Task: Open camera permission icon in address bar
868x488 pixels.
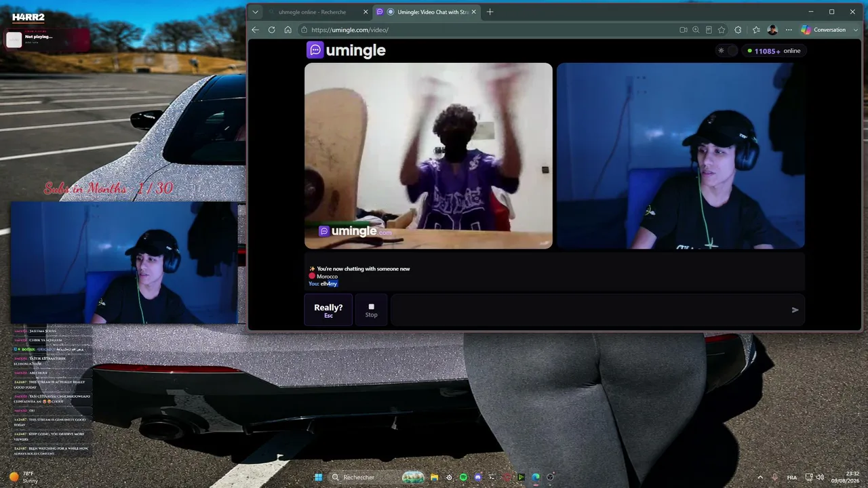Action: coord(683,30)
